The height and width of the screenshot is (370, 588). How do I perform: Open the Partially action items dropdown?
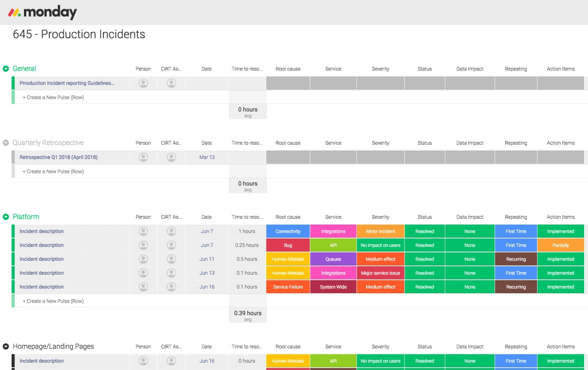561,245
